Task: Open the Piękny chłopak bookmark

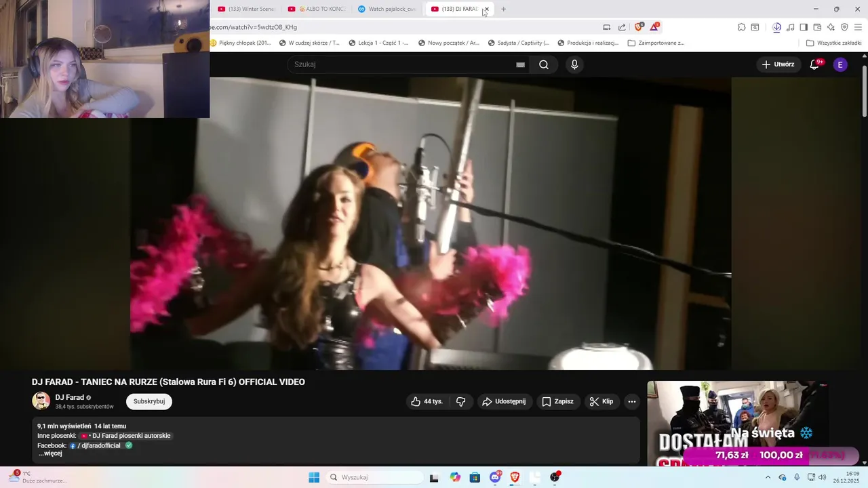Action: pyautogui.click(x=241, y=43)
